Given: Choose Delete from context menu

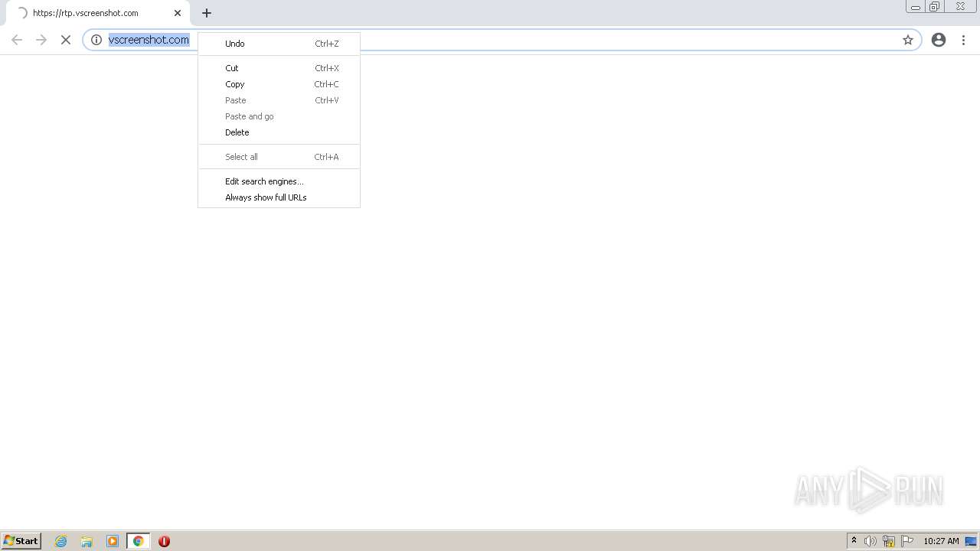Looking at the screenshot, I should coord(279,132).
